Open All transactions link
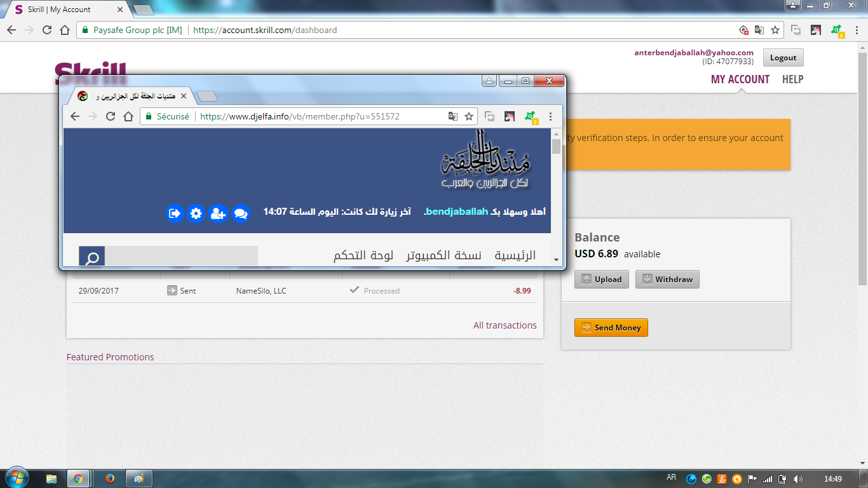Image resolution: width=868 pixels, height=488 pixels. coord(505,325)
